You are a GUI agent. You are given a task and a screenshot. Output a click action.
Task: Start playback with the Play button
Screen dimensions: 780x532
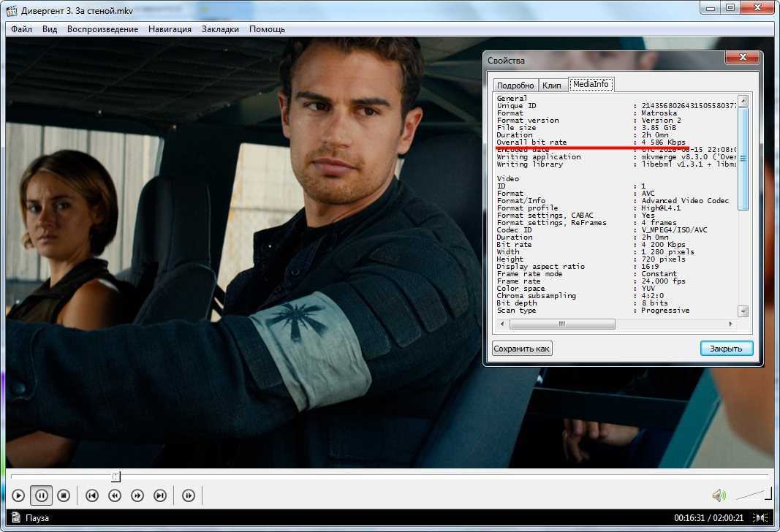[18, 495]
